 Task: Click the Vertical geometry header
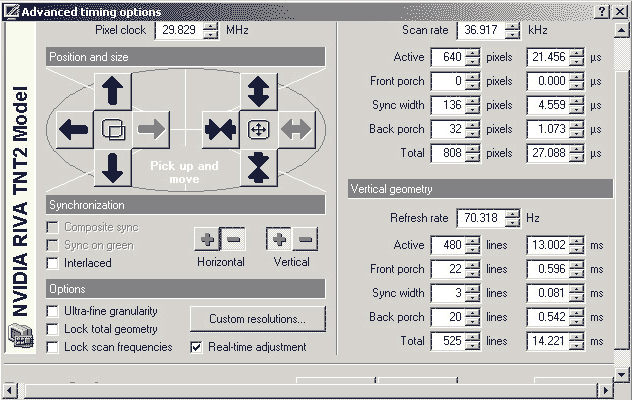tap(480, 189)
